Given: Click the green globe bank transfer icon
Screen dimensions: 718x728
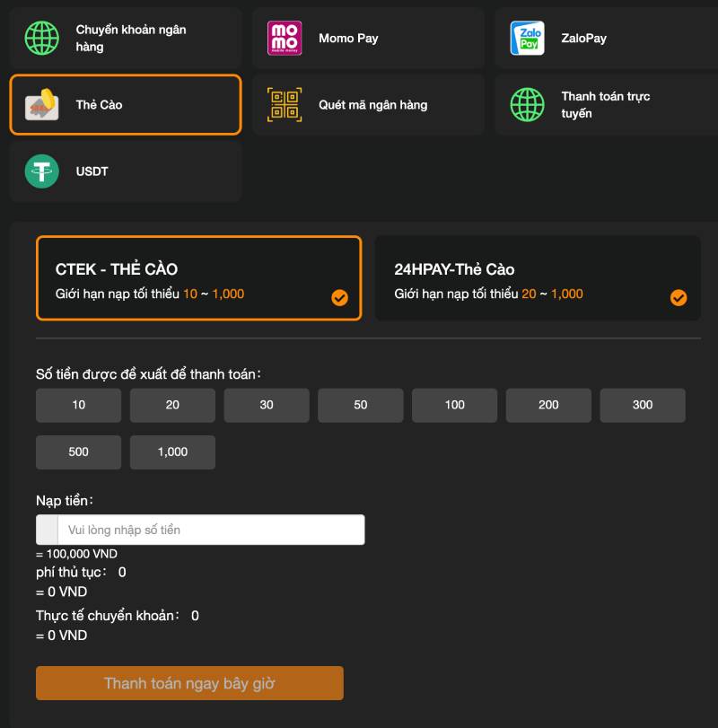Looking at the screenshot, I should (x=41, y=39).
